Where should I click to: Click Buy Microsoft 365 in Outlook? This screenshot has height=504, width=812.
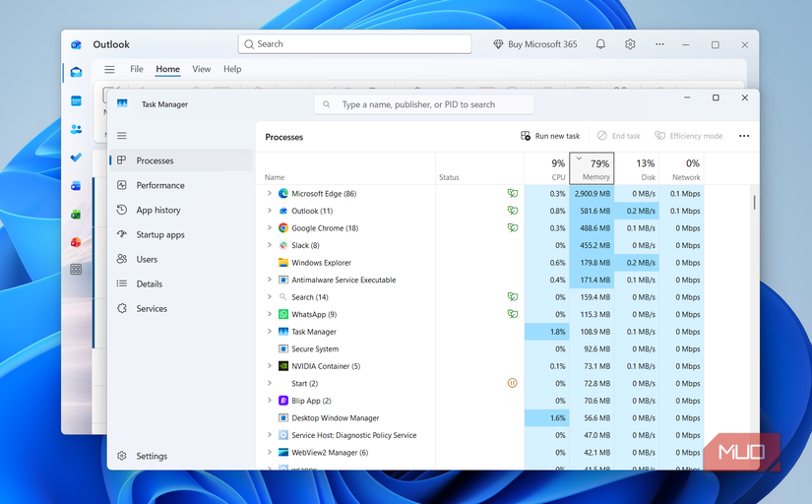(x=535, y=44)
